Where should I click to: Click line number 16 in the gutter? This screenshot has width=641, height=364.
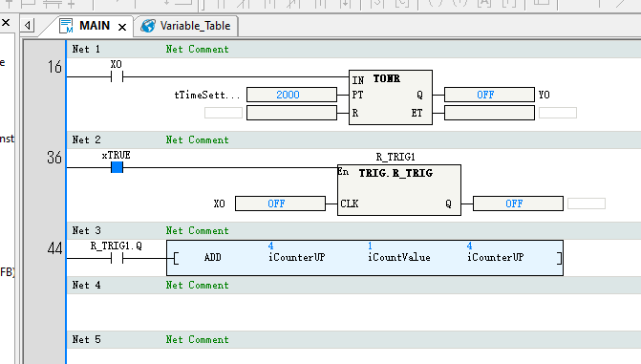point(54,67)
